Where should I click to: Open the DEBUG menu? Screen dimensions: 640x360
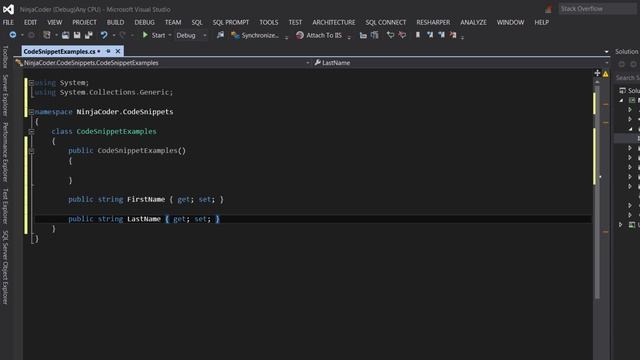click(x=144, y=22)
